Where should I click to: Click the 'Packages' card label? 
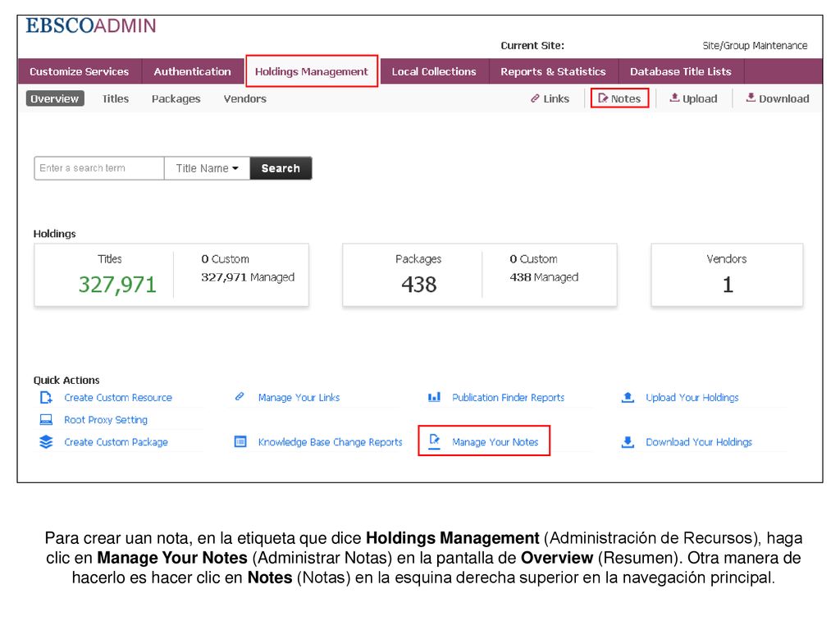click(x=418, y=259)
